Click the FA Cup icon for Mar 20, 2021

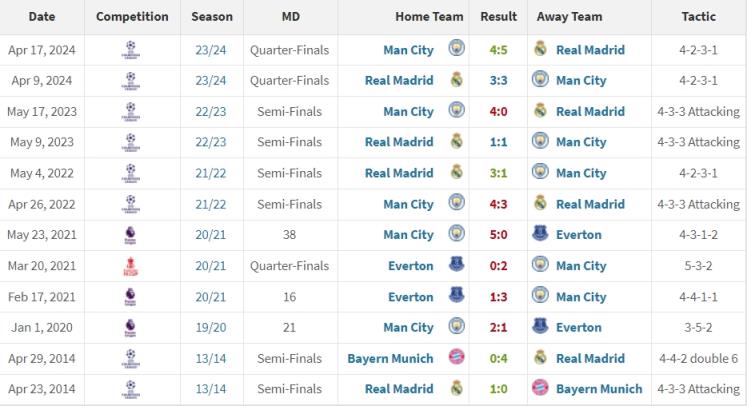point(131,266)
